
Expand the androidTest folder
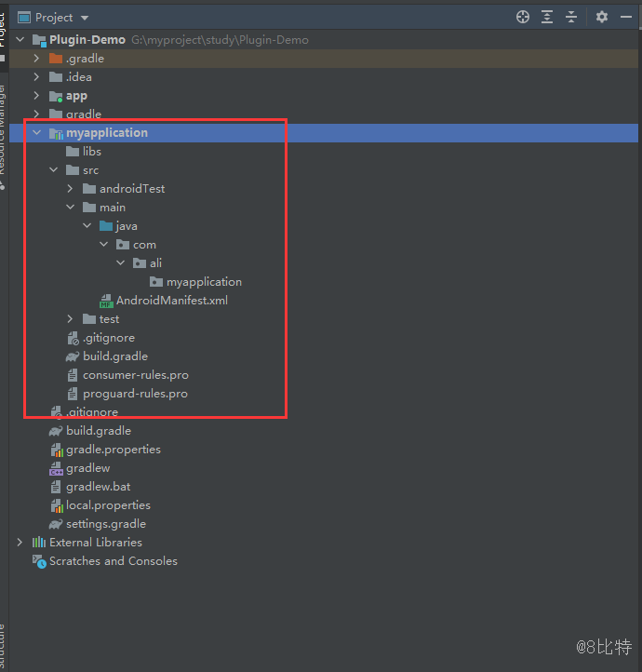[x=71, y=189]
